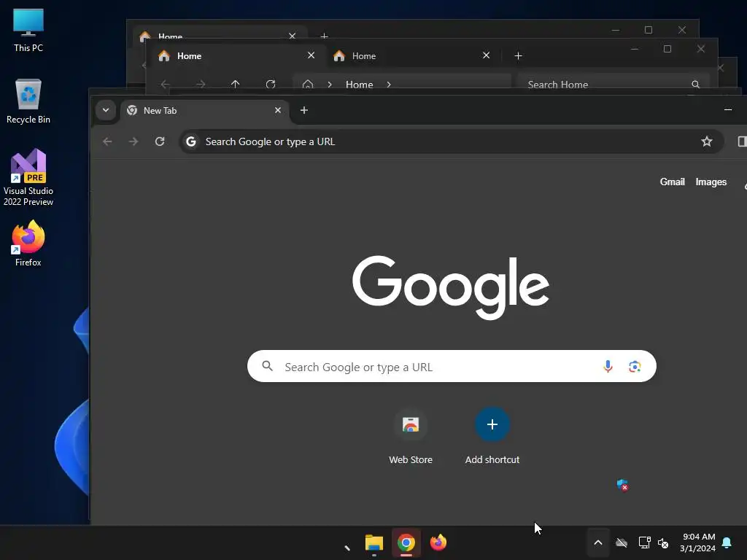Start voice search with the microphone icon
747x560 pixels.
click(608, 366)
